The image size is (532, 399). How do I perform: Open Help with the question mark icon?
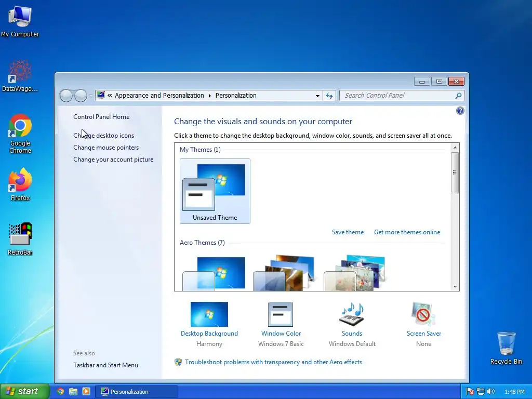460,111
